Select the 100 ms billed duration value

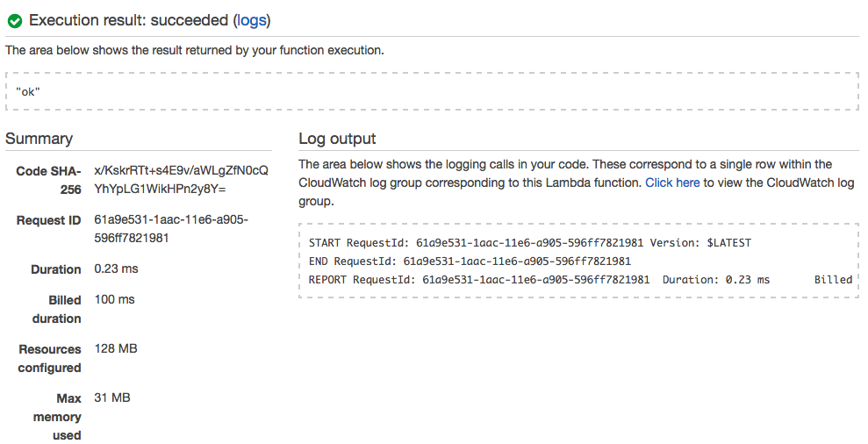[114, 299]
